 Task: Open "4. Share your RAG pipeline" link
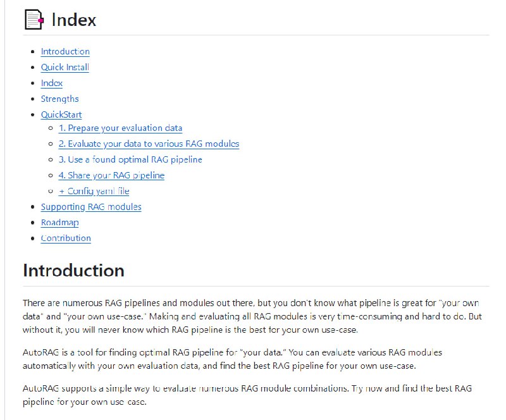point(111,176)
